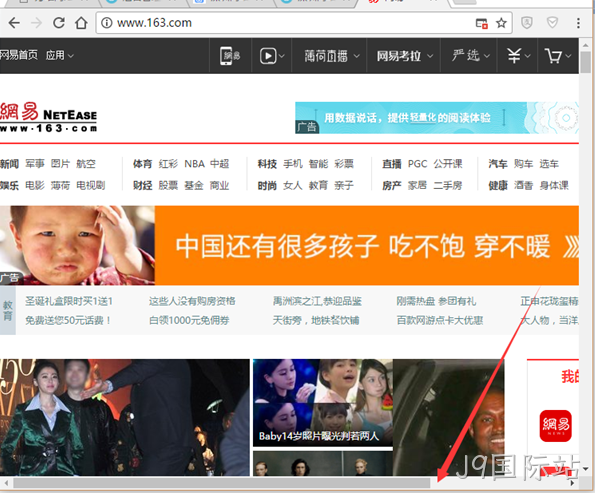Viewport: 595px width, 493px height.
Task: Open the browser home page icon
Action: pos(81,23)
